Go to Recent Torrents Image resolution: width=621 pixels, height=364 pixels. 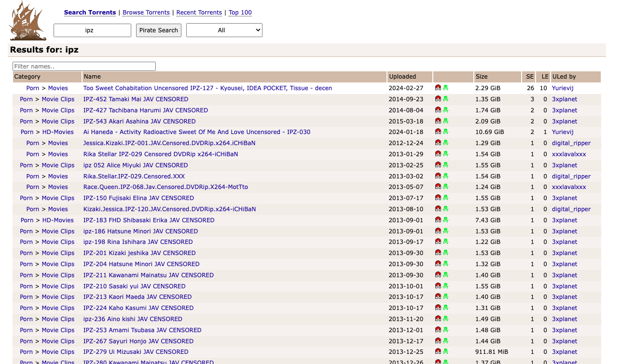[199, 13]
